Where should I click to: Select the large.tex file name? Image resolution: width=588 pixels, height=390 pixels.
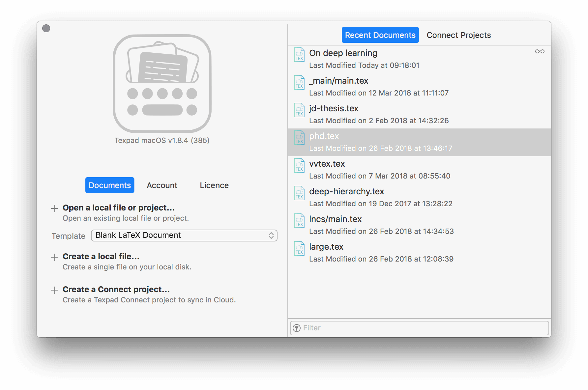click(326, 247)
